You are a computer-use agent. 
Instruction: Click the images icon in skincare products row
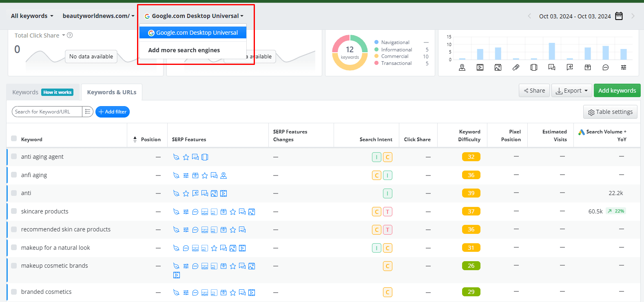coord(252,212)
